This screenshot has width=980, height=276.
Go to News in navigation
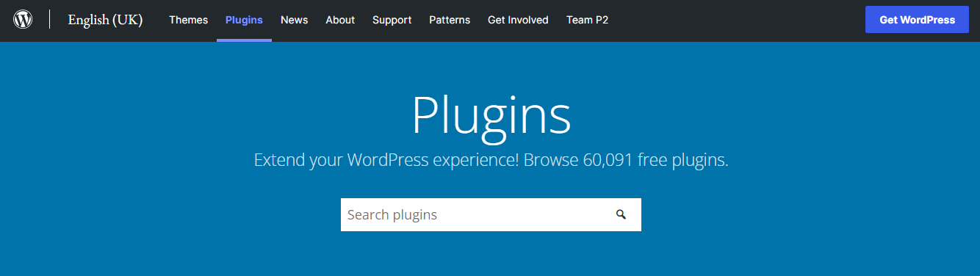(294, 20)
